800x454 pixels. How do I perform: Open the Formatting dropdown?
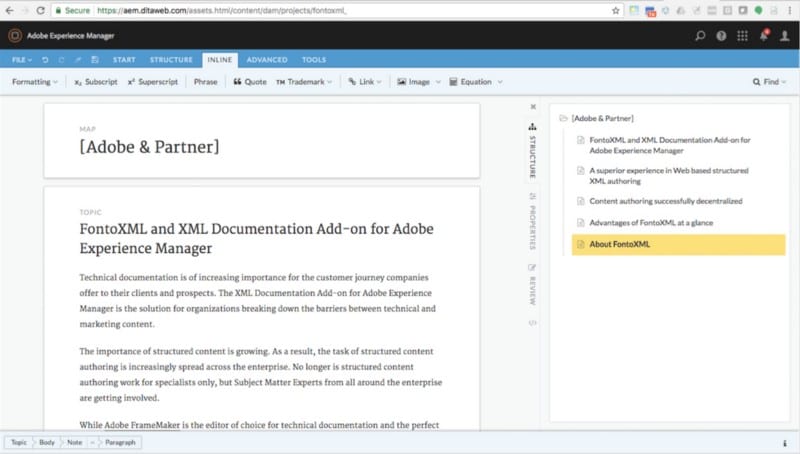35,82
